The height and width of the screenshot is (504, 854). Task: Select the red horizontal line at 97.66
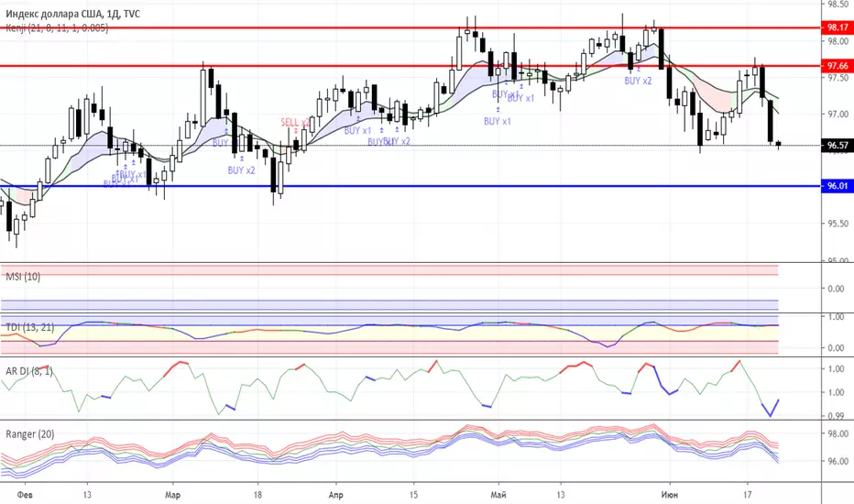tap(411, 66)
